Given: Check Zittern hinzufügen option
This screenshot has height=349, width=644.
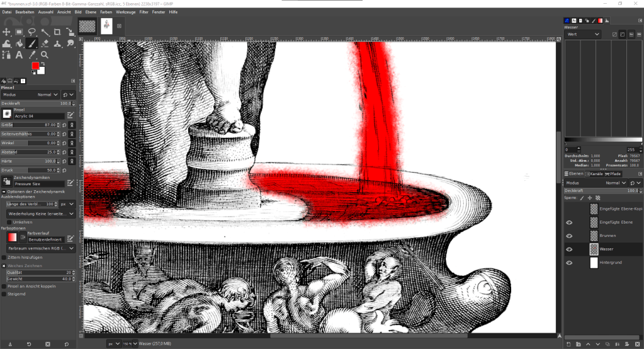Looking at the screenshot, I should click(4, 258).
